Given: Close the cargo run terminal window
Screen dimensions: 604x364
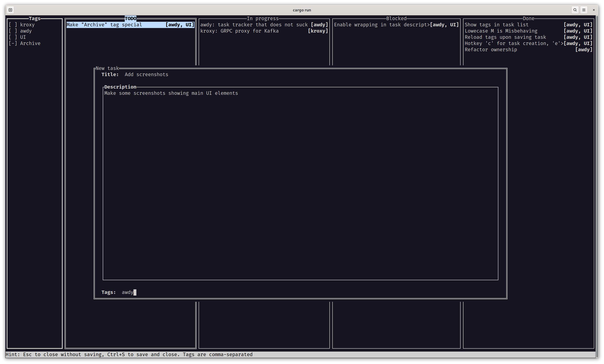Looking at the screenshot, I should click(594, 10).
